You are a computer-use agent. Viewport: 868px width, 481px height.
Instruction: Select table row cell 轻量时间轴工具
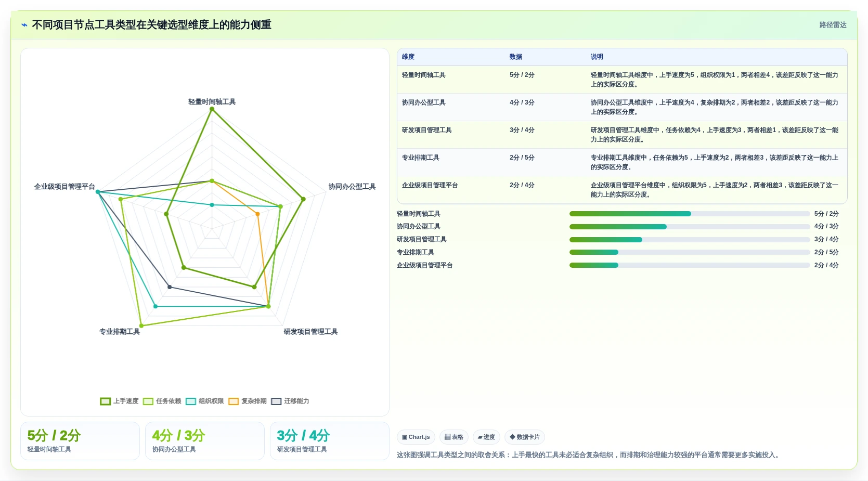point(423,75)
